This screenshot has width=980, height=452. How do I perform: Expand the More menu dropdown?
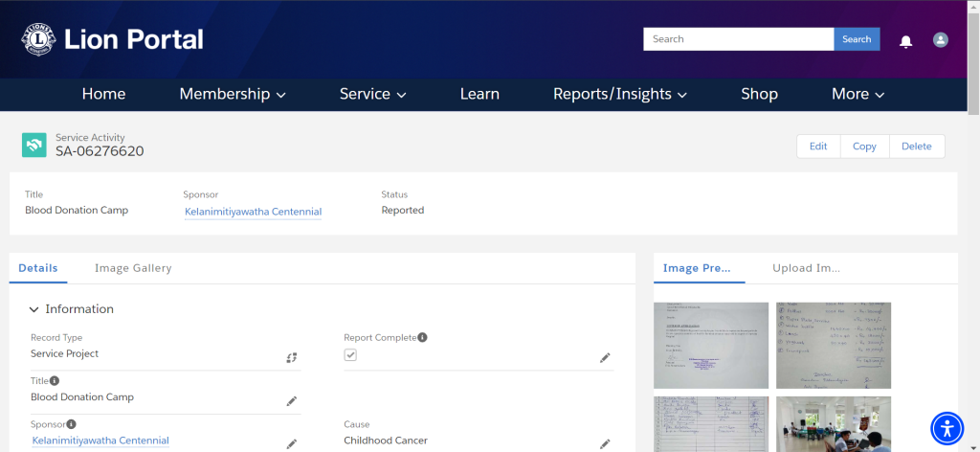tap(858, 95)
